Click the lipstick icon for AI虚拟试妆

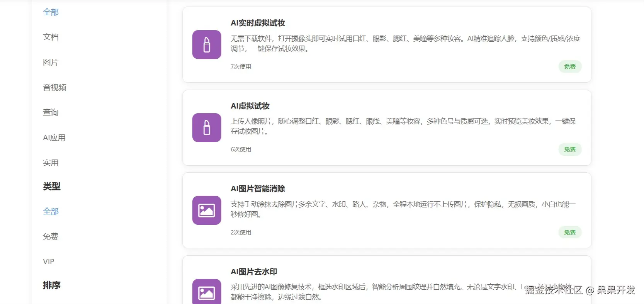point(207,127)
